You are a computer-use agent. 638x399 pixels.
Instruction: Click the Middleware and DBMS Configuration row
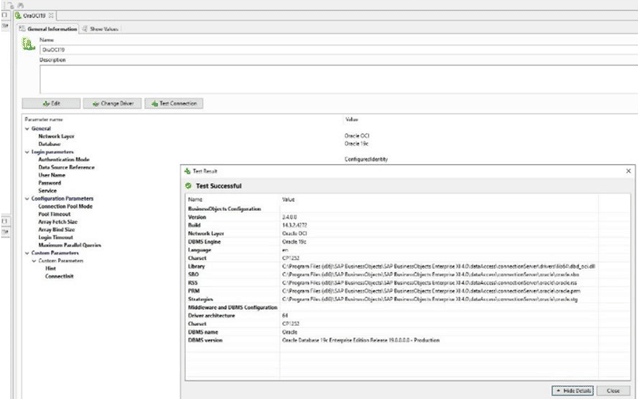[407, 307]
